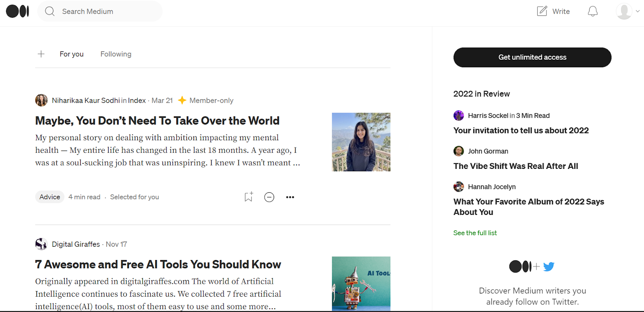Visit Hannah Jocelyn's profile link
Viewport: 644px width, 312px height.
click(492, 187)
